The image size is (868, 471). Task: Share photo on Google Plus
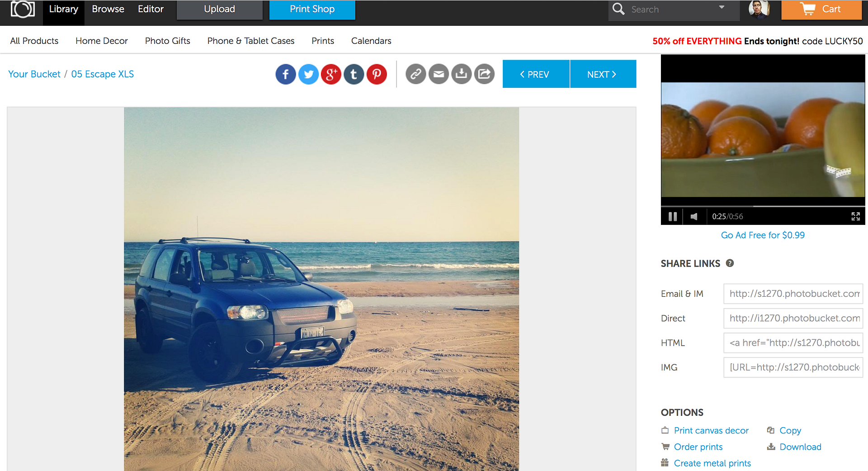[x=331, y=74]
